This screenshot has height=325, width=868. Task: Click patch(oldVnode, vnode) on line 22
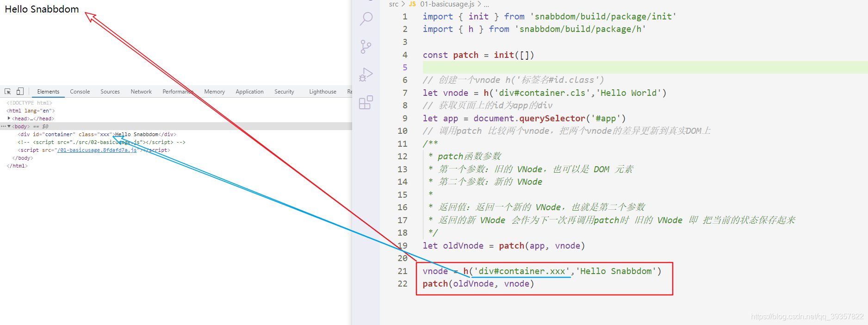coord(478,284)
